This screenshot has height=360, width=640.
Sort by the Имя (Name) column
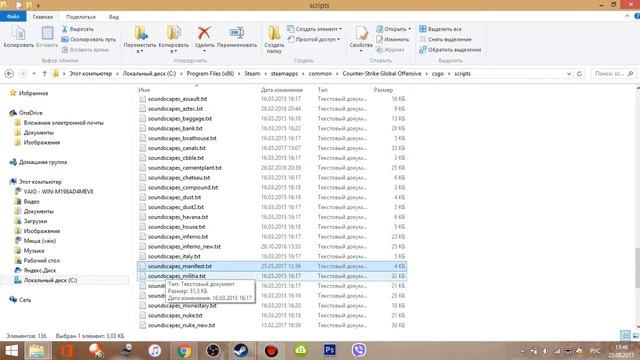pos(144,89)
